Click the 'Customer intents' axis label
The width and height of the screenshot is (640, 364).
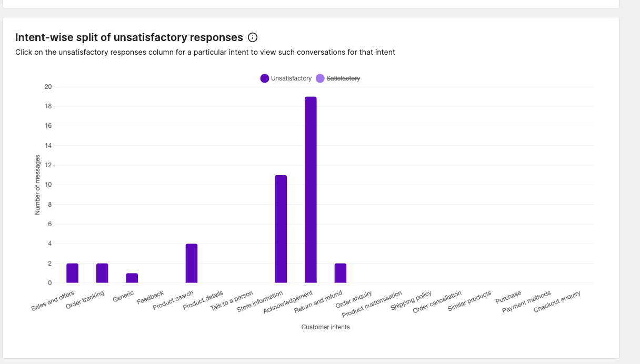pos(326,327)
